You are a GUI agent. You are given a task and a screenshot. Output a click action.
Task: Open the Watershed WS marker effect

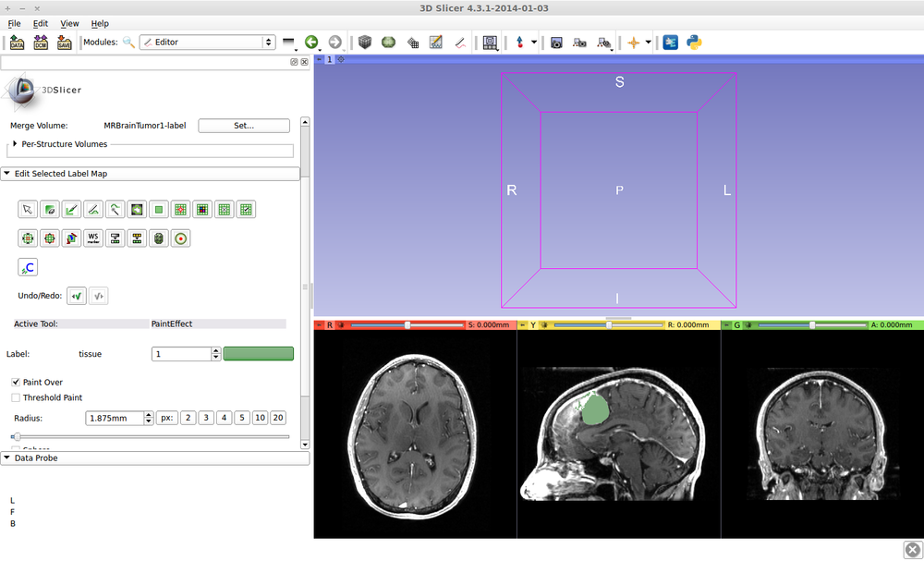(x=92, y=238)
